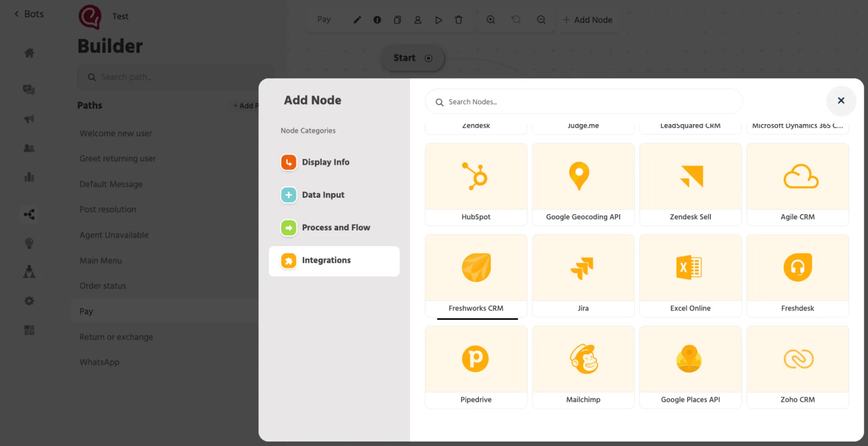Open the Greet returning user path
The width and height of the screenshot is (868, 446).
tap(117, 159)
